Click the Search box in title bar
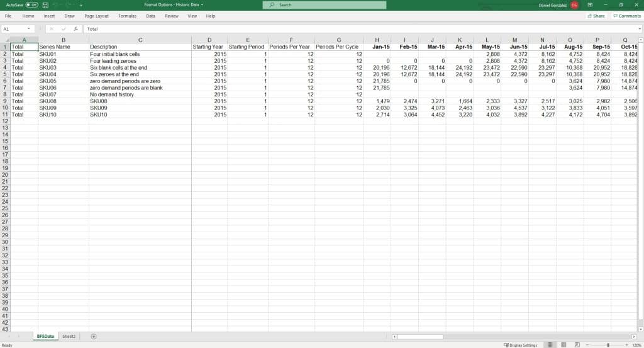Image resolution: width=644 pixels, height=348 pixels. coord(325,5)
